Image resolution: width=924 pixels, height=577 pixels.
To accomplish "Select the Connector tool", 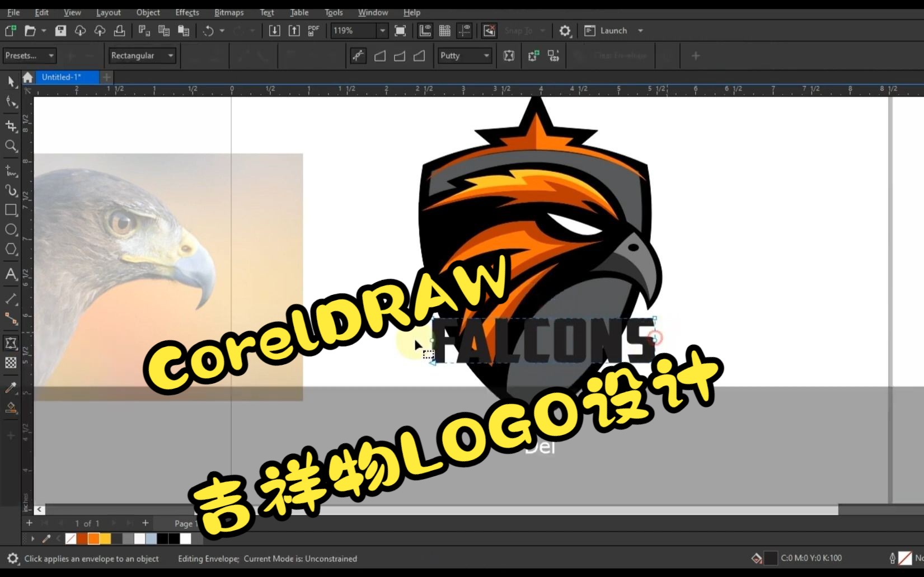I will pos(11,318).
